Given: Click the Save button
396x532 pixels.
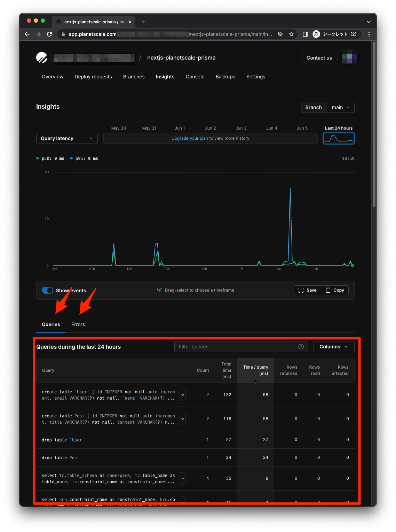Looking at the screenshot, I should coord(308,290).
